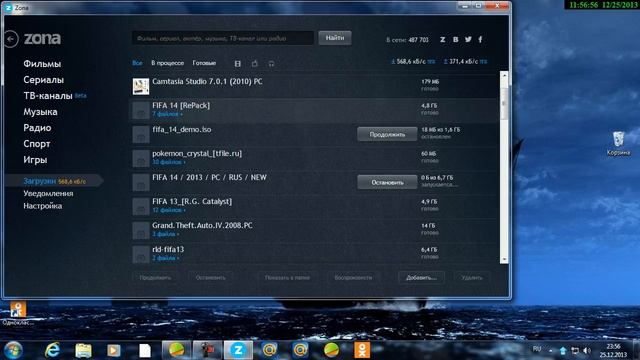
Task: Expand the 3 files list under Grand.Theft.Auto.IV
Action: pos(165,234)
